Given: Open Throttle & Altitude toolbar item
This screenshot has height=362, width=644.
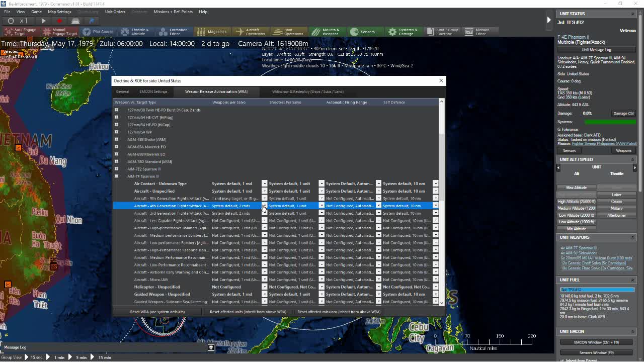Looking at the screenshot, I should click(135, 32).
